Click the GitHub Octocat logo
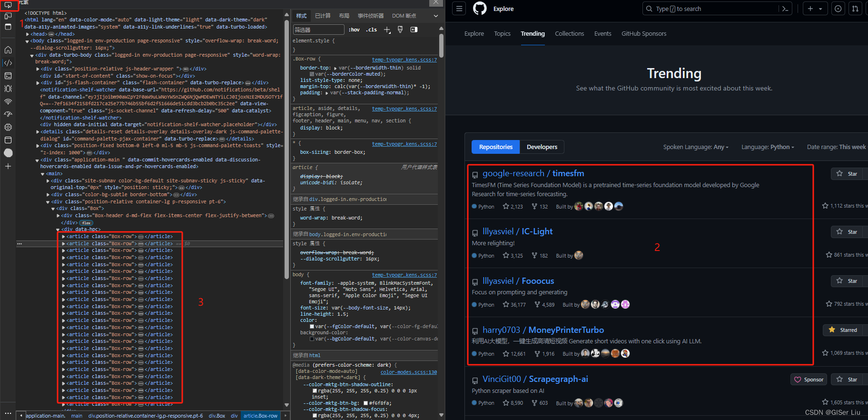The width and height of the screenshot is (868, 420). coord(480,9)
